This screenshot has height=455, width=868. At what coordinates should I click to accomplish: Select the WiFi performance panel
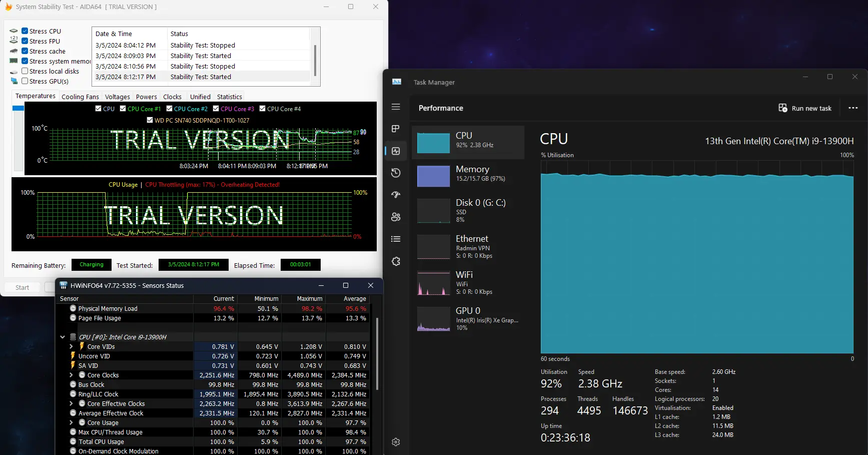[x=468, y=282]
